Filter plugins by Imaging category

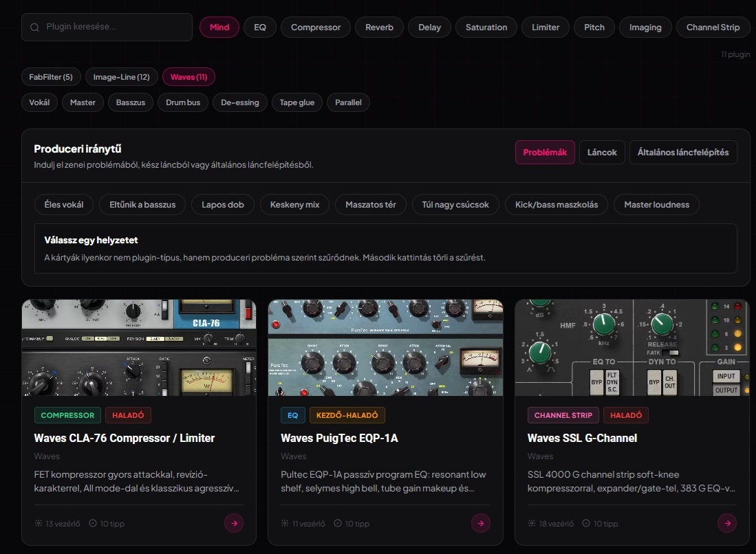coord(645,27)
